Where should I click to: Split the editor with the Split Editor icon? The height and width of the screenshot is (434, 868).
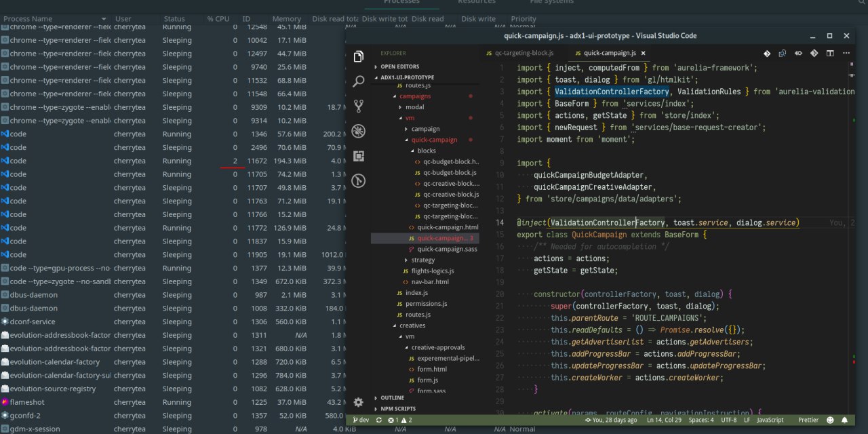coord(830,53)
